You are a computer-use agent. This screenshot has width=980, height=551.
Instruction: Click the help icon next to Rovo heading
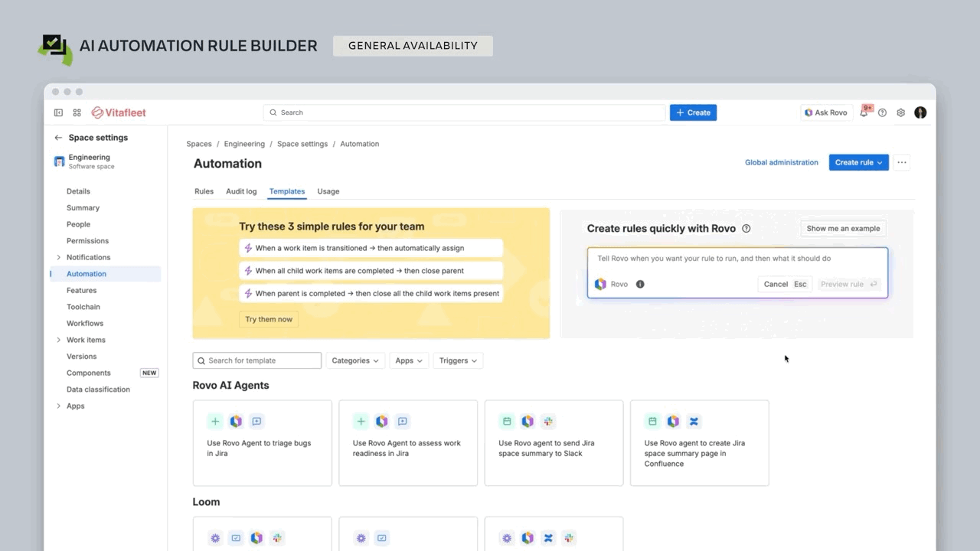click(746, 228)
